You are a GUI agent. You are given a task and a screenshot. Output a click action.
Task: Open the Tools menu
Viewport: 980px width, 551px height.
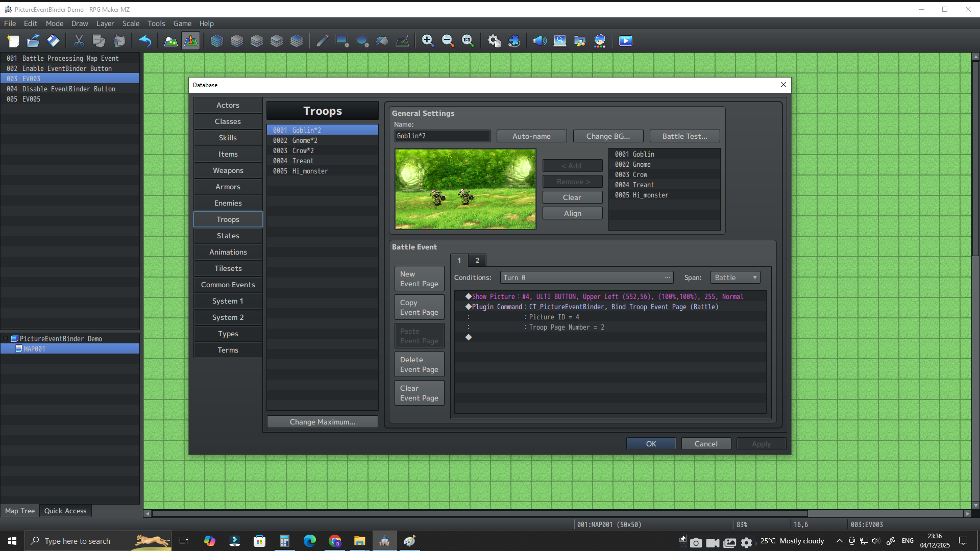pos(156,23)
